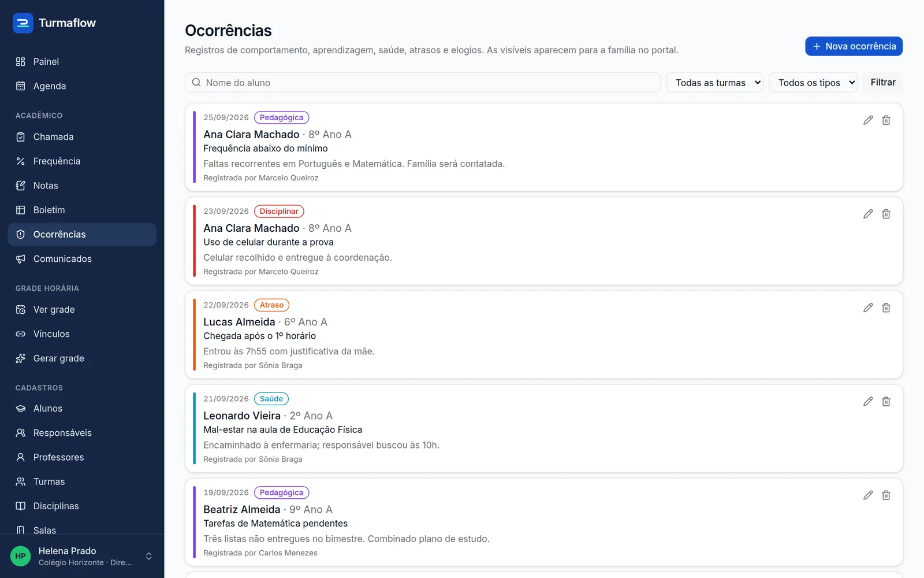Edit the Frequência abaixo do mínimo occurrence
This screenshot has height=578, width=924.
(868, 120)
